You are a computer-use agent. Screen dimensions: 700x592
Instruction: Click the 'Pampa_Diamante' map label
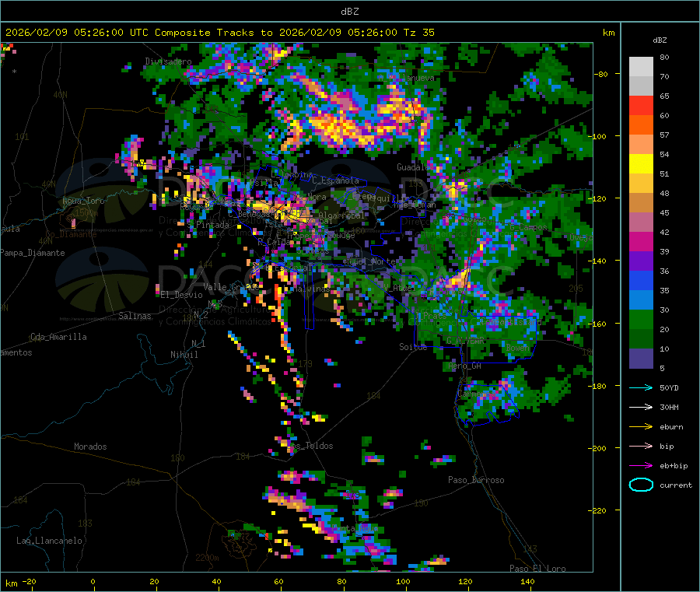pyautogui.click(x=33, y=253)
